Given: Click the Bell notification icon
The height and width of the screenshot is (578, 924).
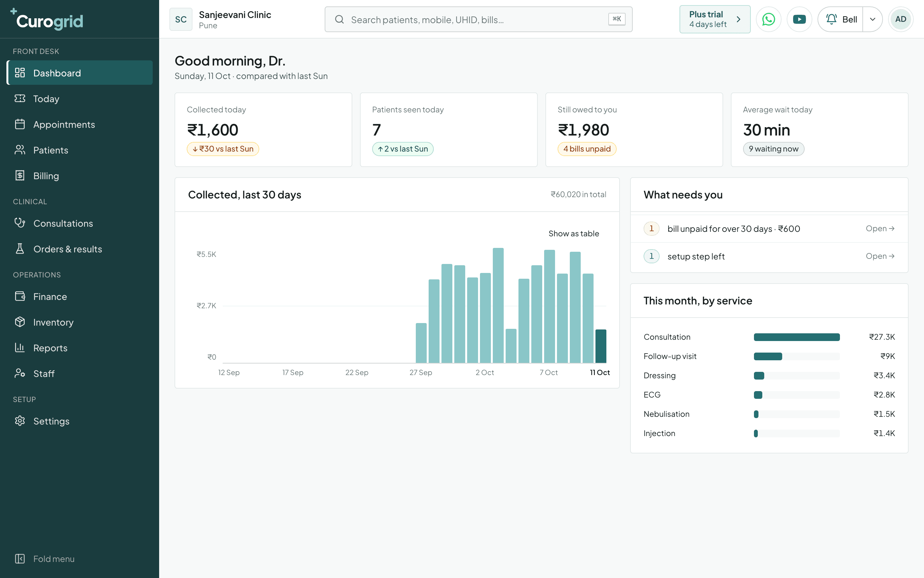Looking at the screenshot, I should point(831,19).
